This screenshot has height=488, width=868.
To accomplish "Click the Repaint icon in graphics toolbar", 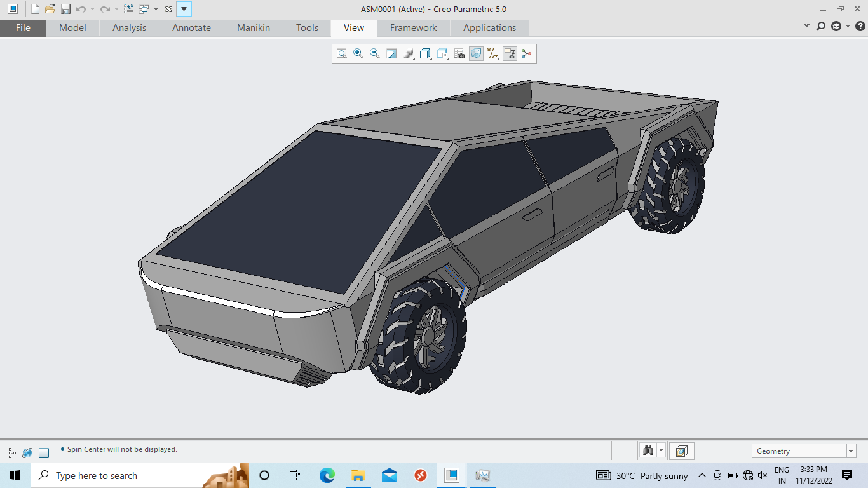I will click(x=391, y=54).
